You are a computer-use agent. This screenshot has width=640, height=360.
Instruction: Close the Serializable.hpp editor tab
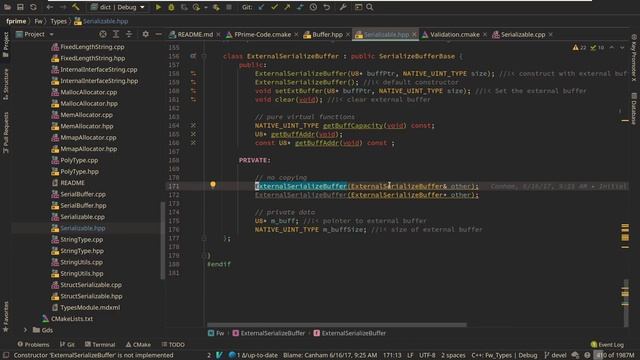(414, 35)
